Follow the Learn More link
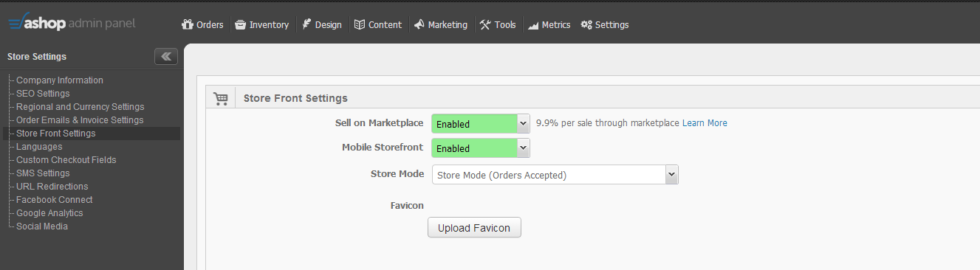The image size is (980, 270). click(705, 123)
